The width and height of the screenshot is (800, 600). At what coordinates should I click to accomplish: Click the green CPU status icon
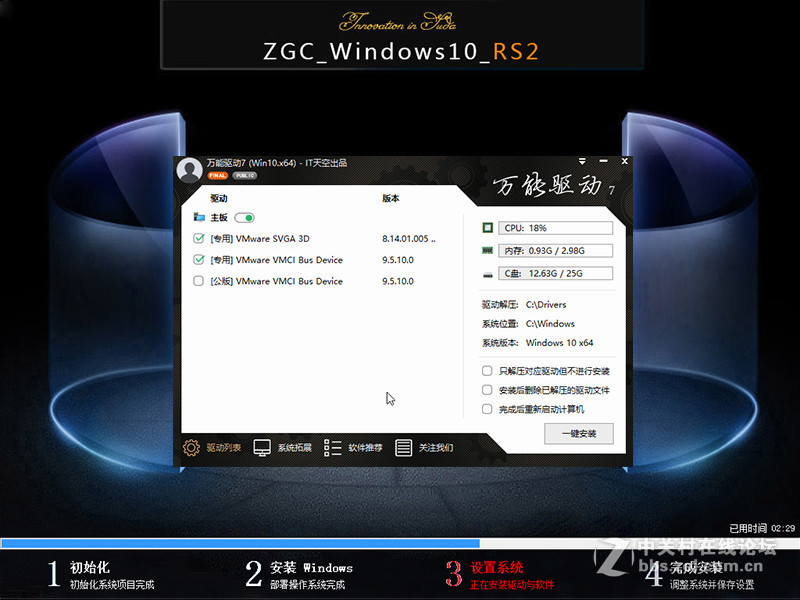487,227
